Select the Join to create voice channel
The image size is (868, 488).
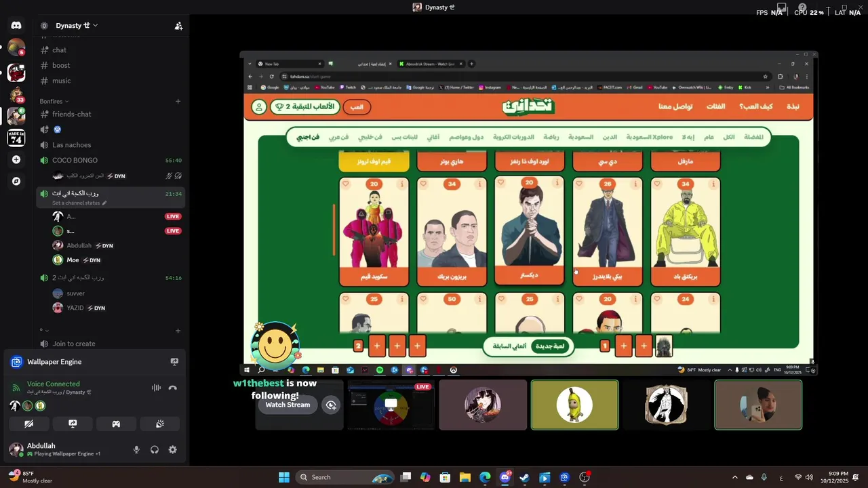tap(111, 344)
